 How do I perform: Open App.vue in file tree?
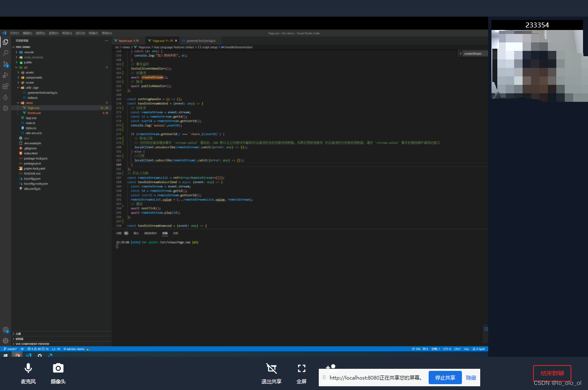(x=31, y=118)
